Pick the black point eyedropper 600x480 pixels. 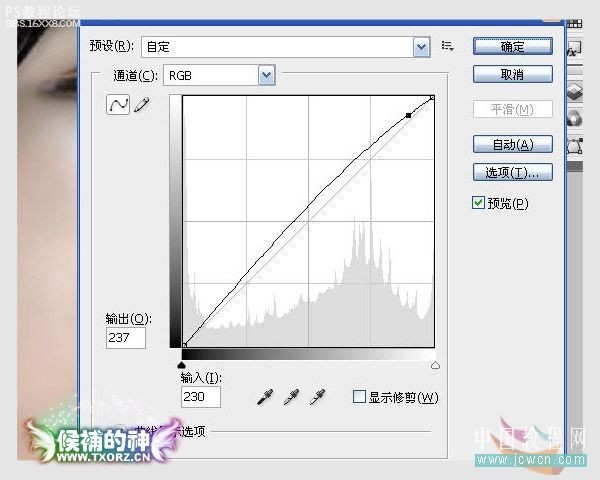point(265,397)
